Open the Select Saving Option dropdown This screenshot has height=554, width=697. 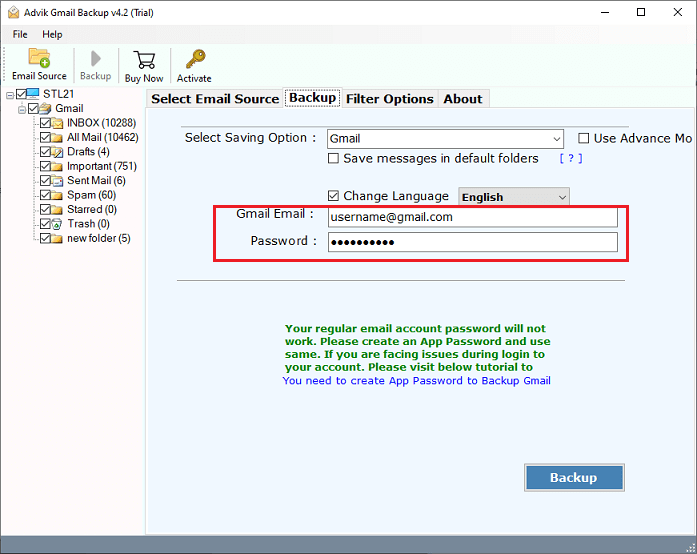[445, 139]
